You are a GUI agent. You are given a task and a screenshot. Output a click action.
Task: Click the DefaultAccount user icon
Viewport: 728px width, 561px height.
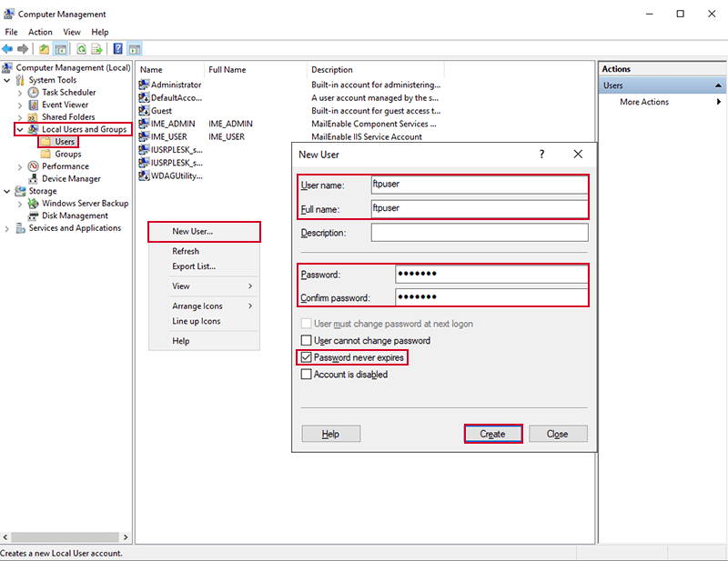144,97
